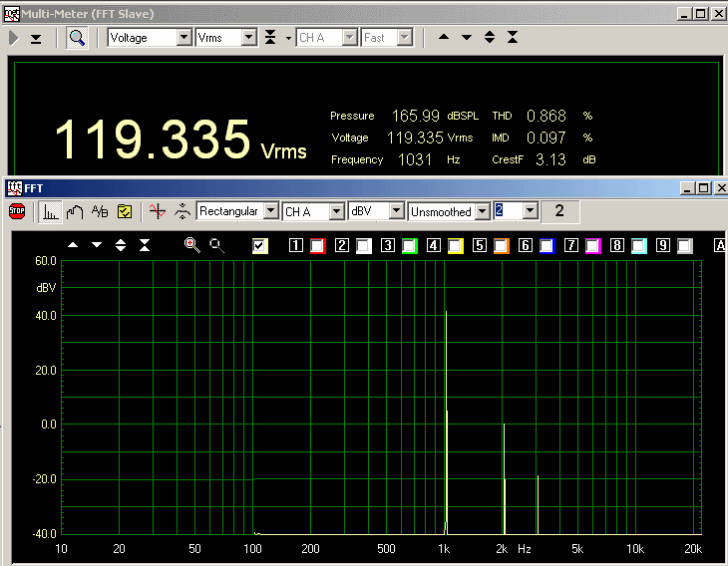Click the yellow checklist settings icon
Screen dimensions: 728x566
tap(125, 211)
